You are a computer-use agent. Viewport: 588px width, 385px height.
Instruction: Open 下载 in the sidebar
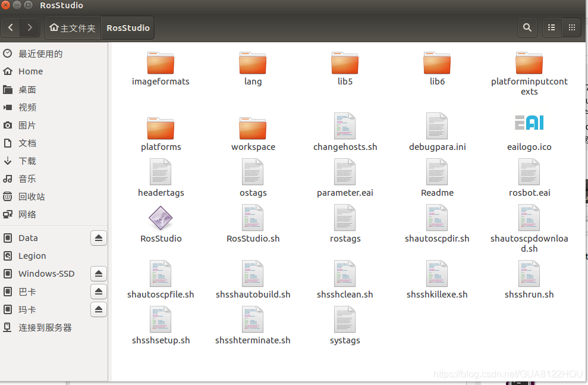point(54,161)
